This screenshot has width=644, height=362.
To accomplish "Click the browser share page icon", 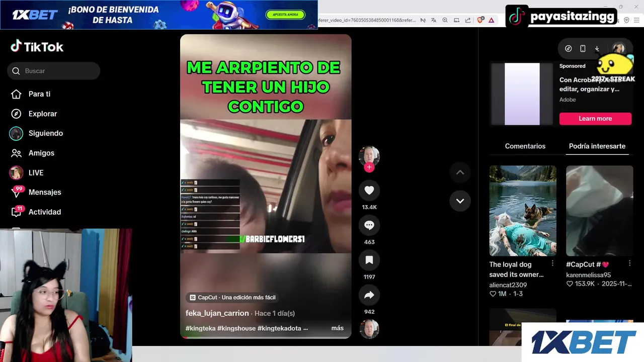I will point(468,20).
